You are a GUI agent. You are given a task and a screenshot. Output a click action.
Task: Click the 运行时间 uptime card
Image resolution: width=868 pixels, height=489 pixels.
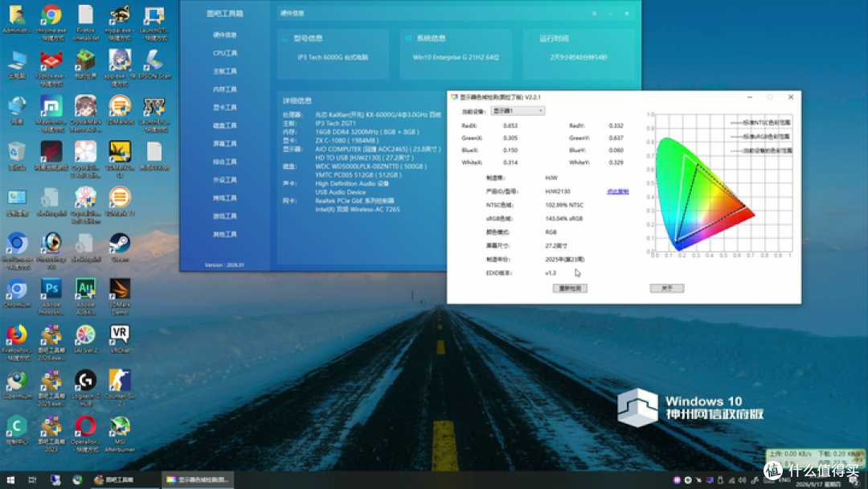tap(579, 54)
